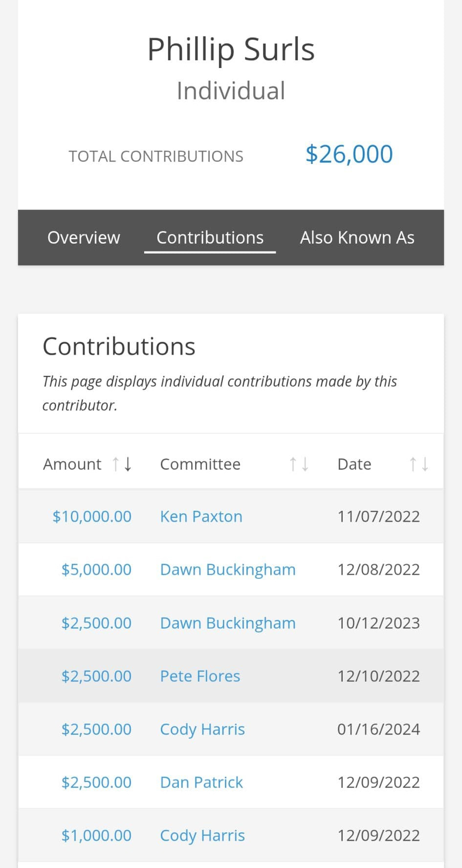Open Dawn Buckingham link dated 10/12/2023
Image resolution: width=462 pixels, height=868 pixels.
228,623
